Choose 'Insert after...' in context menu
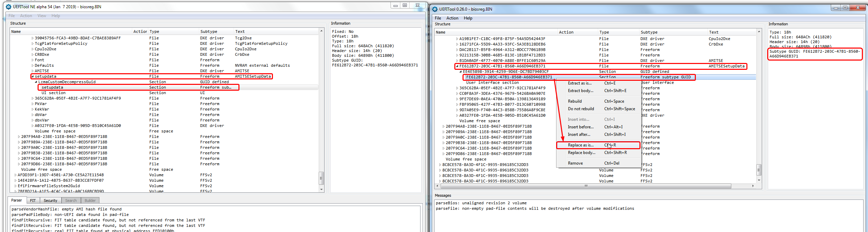Screen dimensions: 868x232 pos(598,134)
